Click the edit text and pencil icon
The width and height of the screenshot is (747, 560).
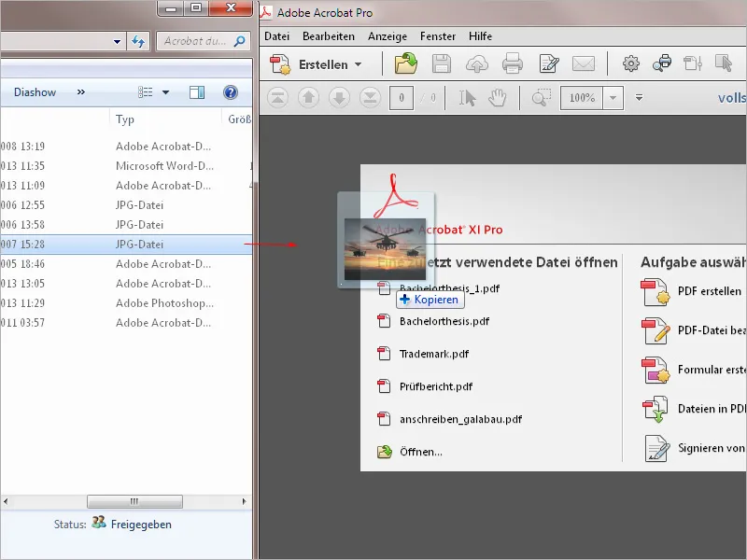548,63
